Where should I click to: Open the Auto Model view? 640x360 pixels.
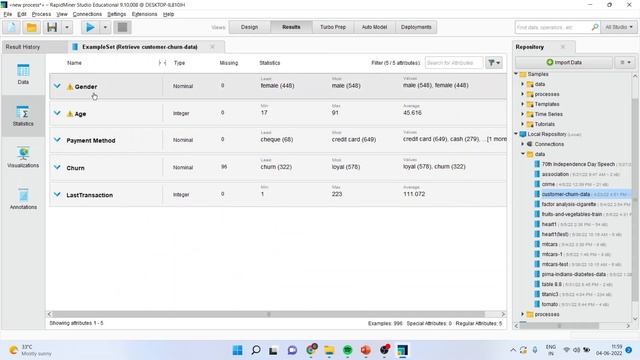click(374, 27)
